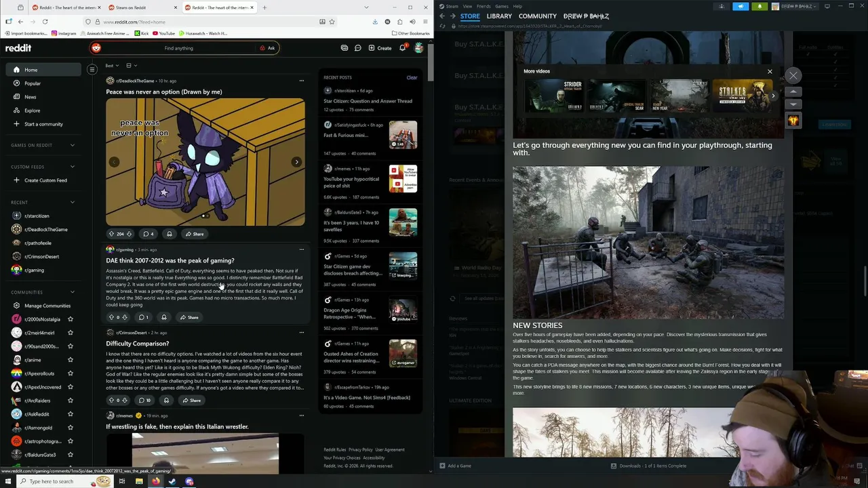Close the More videos panel in Steam

(x=770, y=71)
